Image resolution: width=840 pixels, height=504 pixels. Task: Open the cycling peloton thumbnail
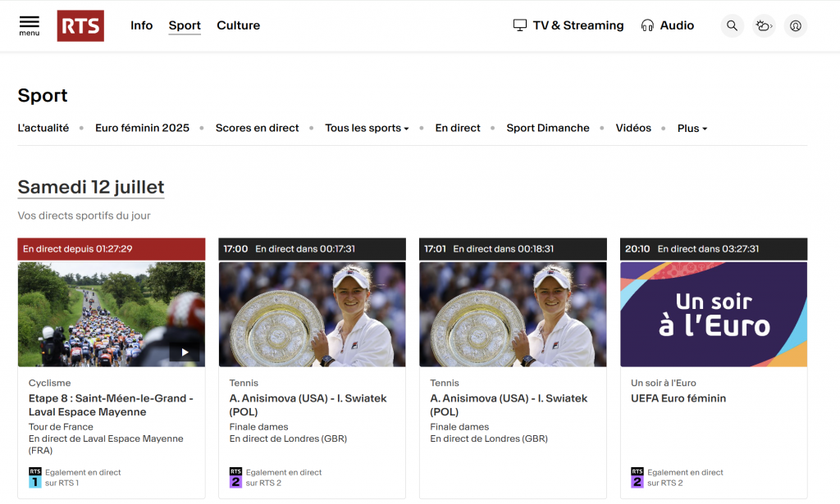coord(112,314)
